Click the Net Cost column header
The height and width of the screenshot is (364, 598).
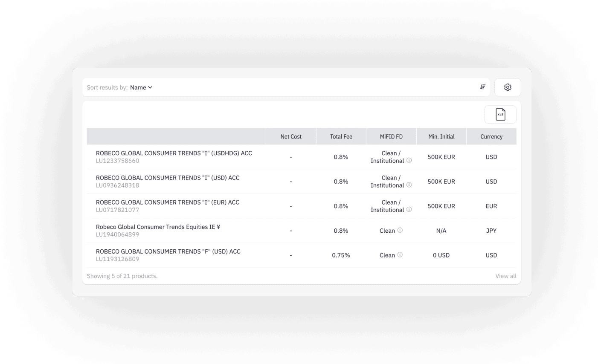coord(291,136)
